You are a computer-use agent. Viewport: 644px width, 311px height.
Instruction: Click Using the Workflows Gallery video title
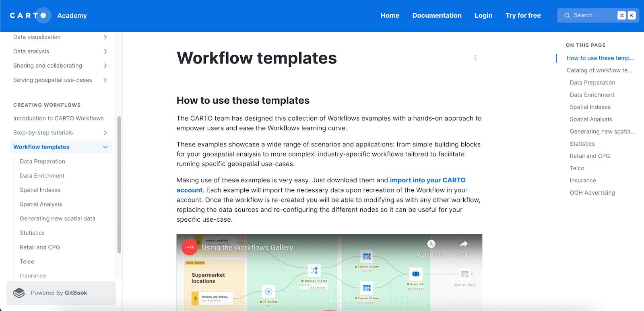tap(247, 247)
